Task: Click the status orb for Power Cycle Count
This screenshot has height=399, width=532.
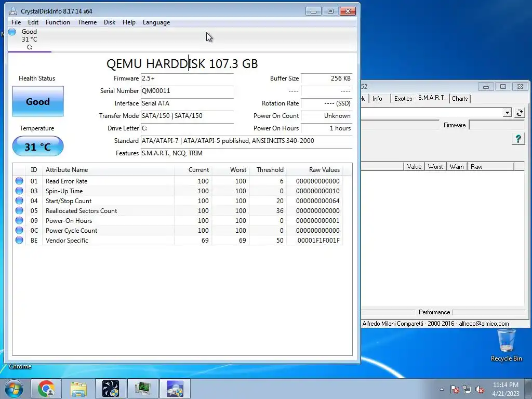Action: pyautogui.click(x=19, y=230)
